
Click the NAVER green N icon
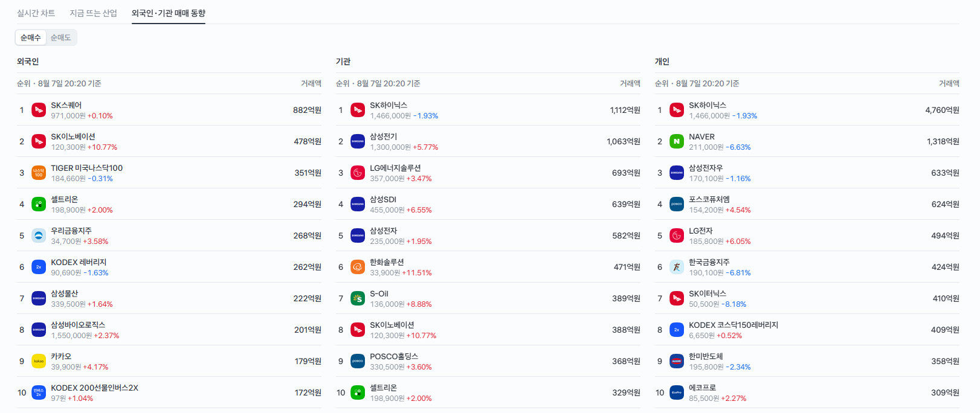[x=677, y=141]
